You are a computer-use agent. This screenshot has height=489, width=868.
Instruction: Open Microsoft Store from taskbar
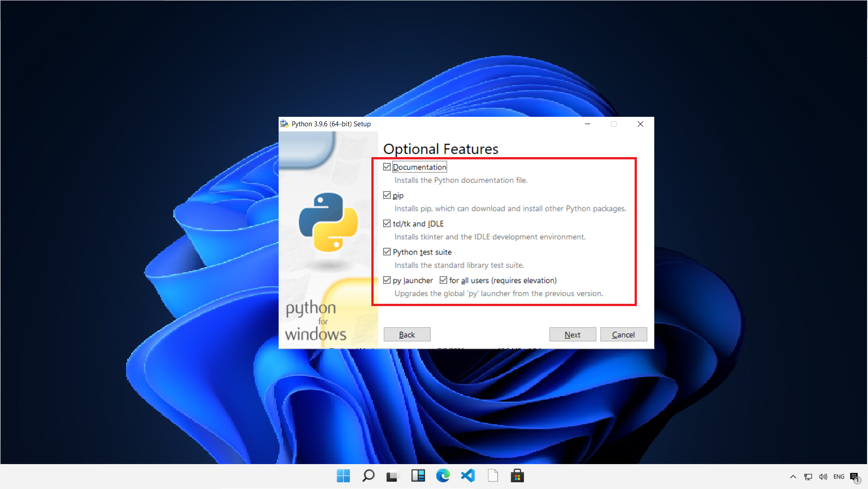coord(517,476)
